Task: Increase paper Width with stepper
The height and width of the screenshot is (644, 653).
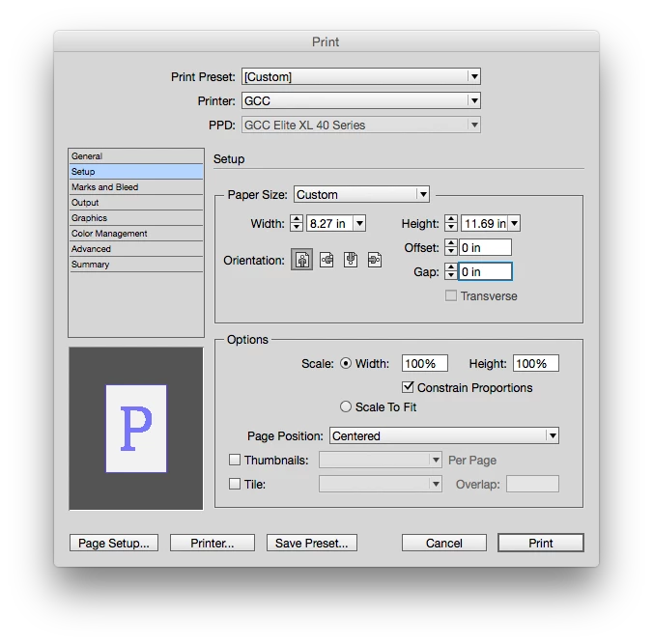Action: tap(297, 219)
